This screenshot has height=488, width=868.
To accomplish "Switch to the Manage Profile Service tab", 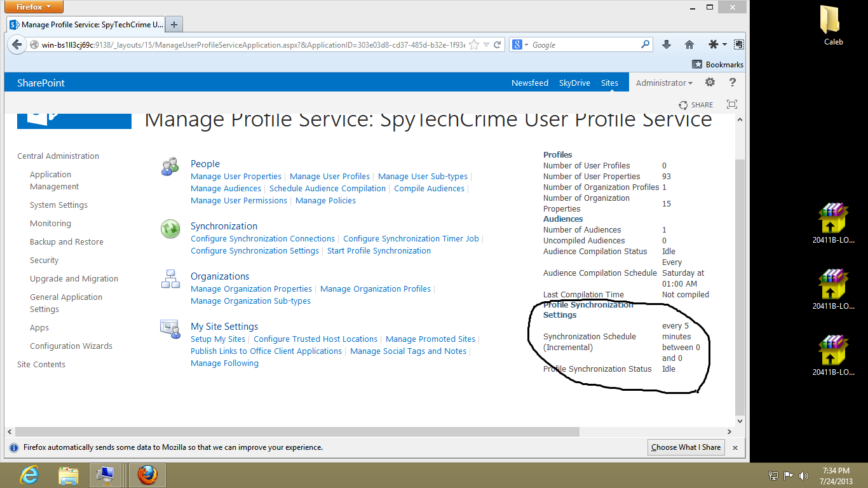I will (86, 25).
